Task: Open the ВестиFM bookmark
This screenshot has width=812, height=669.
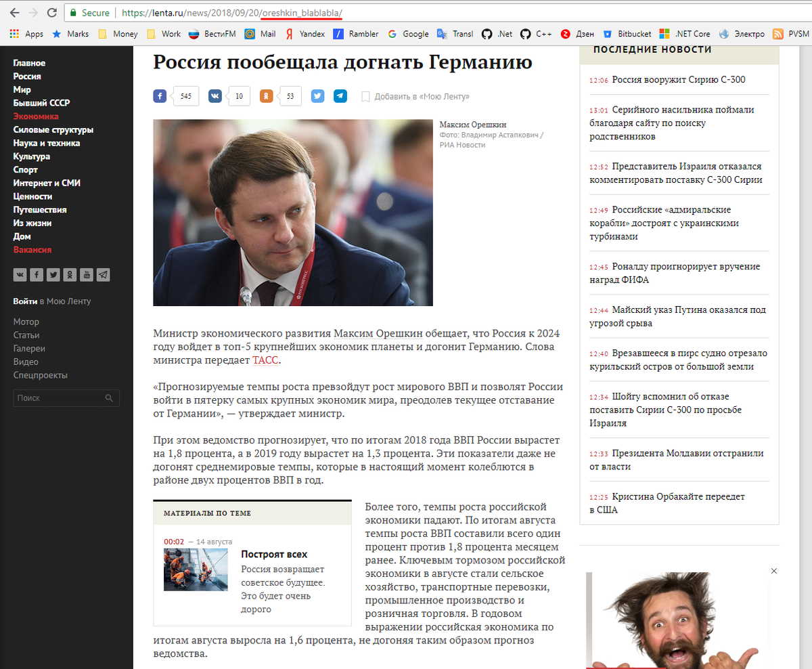Action: point(213,34)
